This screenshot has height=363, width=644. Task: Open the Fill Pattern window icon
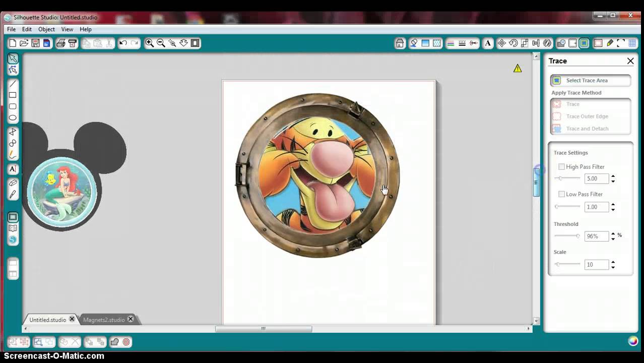[437, 43]
